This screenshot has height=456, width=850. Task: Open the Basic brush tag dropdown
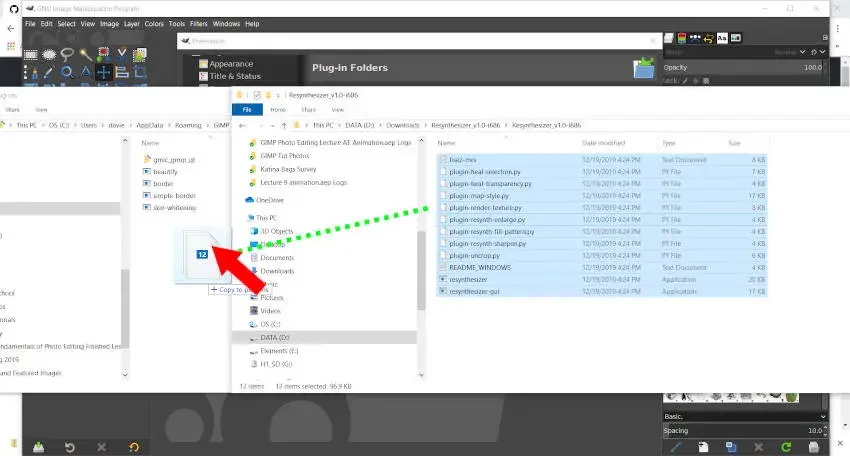click(745, 416)
